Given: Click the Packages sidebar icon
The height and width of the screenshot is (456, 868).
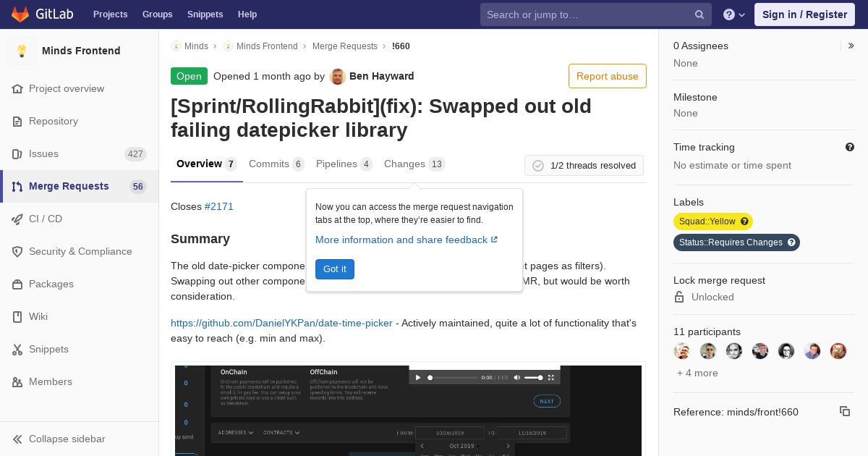Looking at the screenshot, I should 17,284.
